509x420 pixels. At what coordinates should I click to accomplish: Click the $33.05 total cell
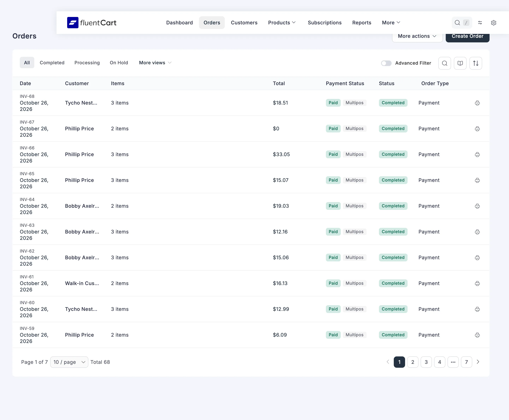281,154
